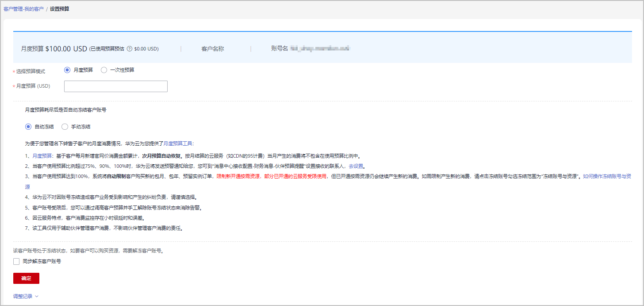Switch to 手动冻结 radio option

click(x=65, y=127)
